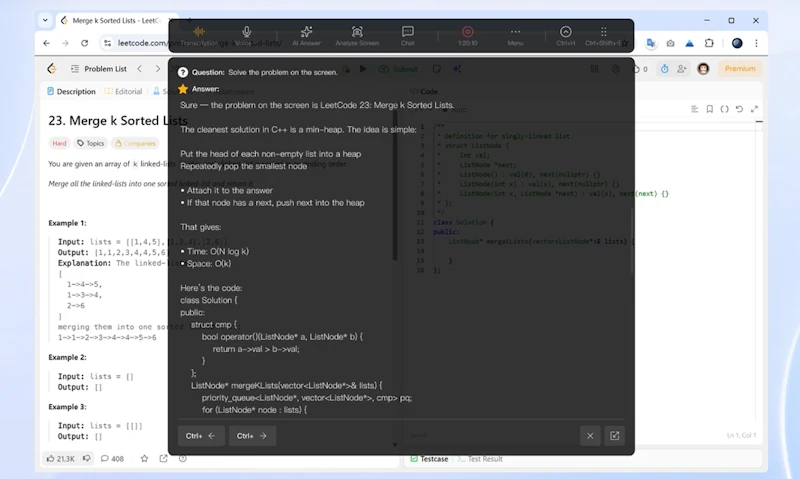Open the user profile avatar

[x=703, y=68]
